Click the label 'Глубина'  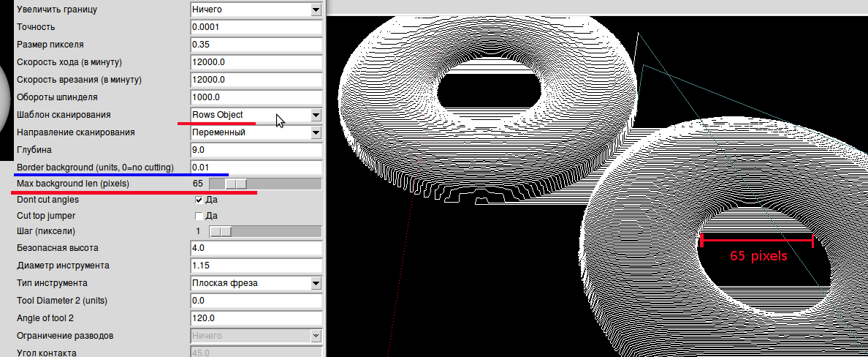(34, 150)
